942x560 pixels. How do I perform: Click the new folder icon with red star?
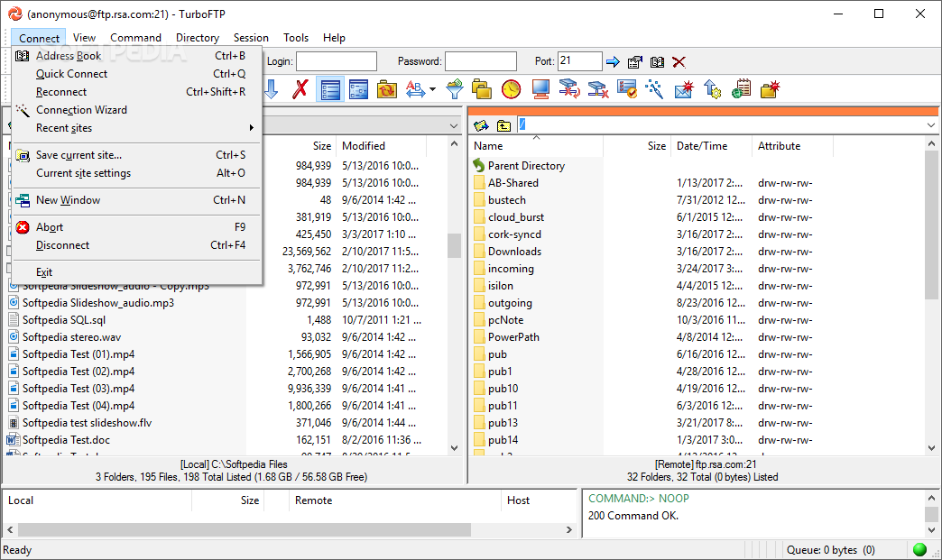[771, 89]
